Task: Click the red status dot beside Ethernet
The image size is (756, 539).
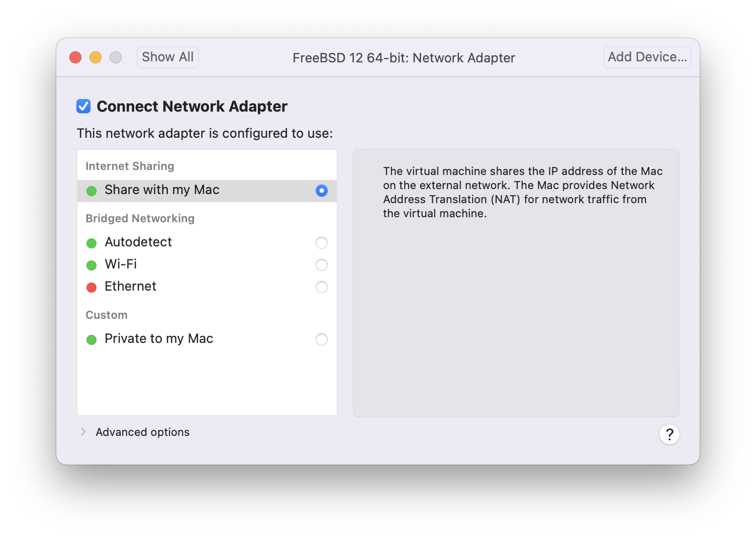Action: click(x=91, y=288)
